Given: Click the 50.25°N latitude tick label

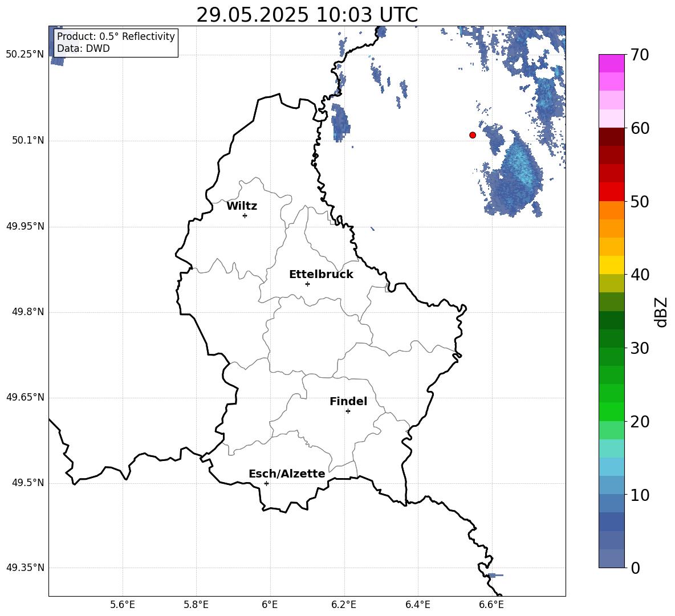Looking at the screenshot, I should [25, 55].
